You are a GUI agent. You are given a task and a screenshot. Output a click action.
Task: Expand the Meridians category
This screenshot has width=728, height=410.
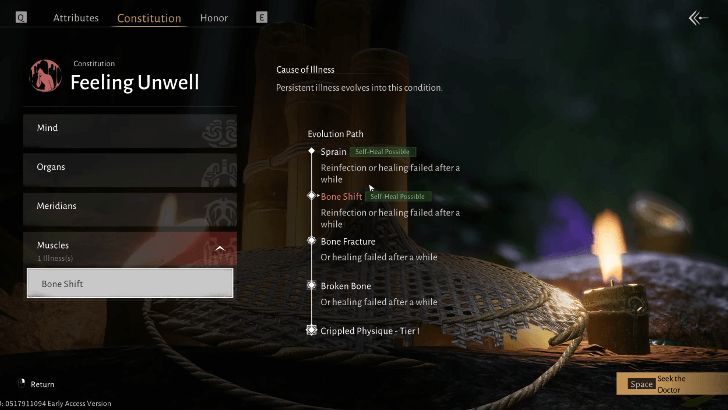tap(130, 209)
